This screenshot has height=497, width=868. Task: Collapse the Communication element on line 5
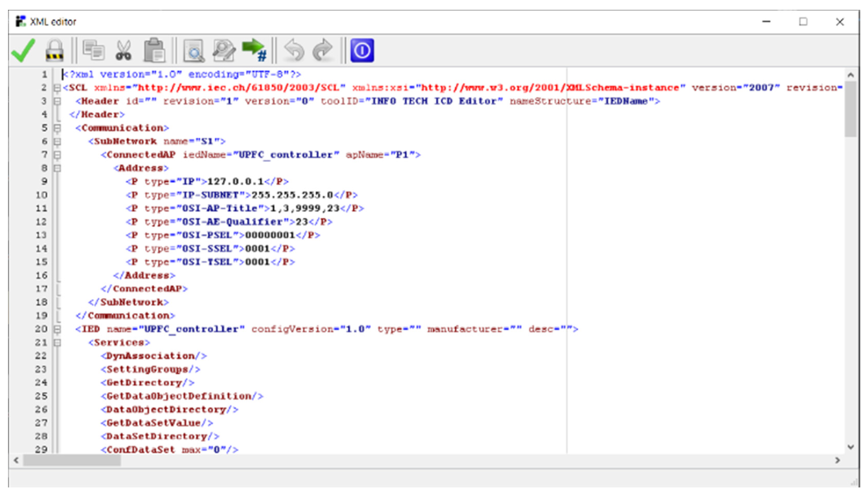tap(57, 128)
